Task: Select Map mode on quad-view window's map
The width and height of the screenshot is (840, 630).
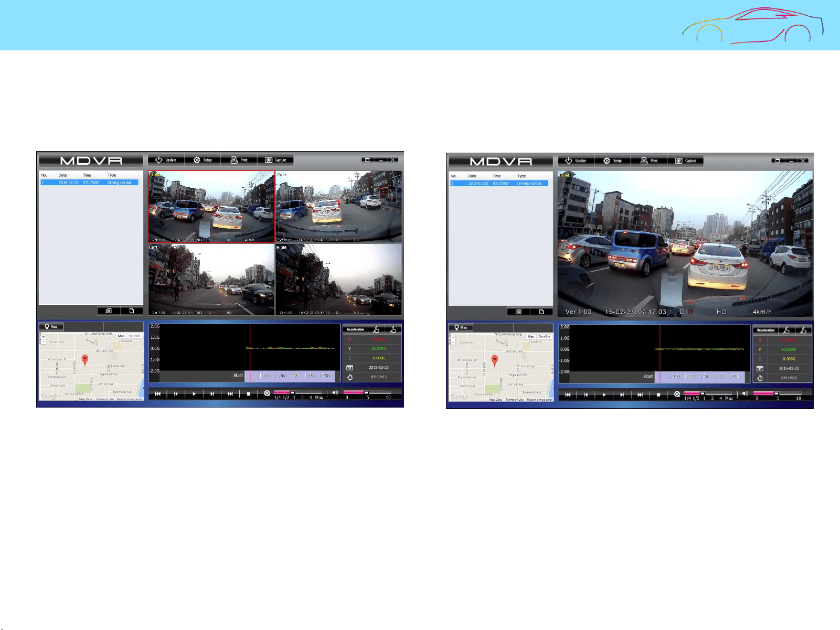Action: point(121,336)
